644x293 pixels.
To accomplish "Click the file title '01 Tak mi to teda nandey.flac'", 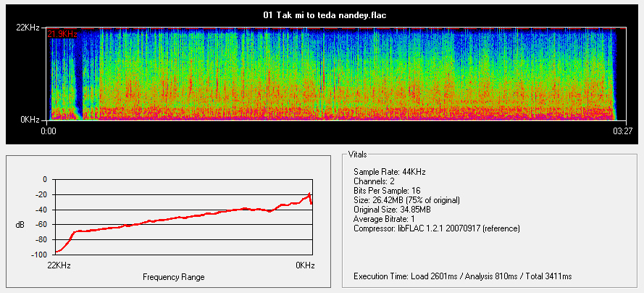I will tap(322, 15).
